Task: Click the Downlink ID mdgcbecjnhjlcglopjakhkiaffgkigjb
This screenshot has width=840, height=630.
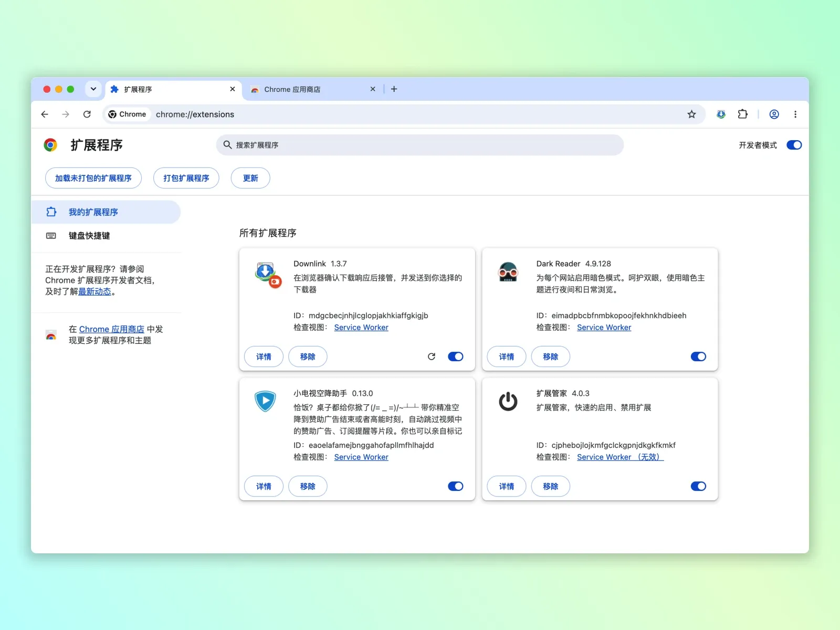Action: pyautogui.click(x=369, y=316)
